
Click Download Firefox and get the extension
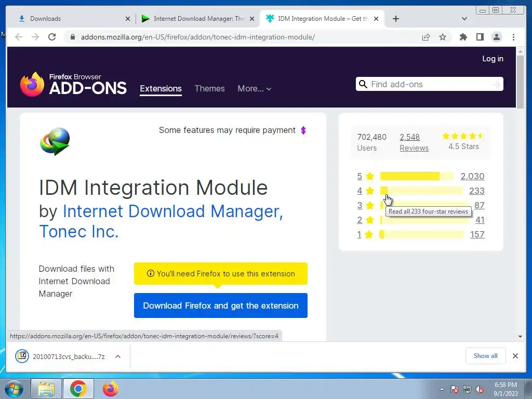(220, 305)
